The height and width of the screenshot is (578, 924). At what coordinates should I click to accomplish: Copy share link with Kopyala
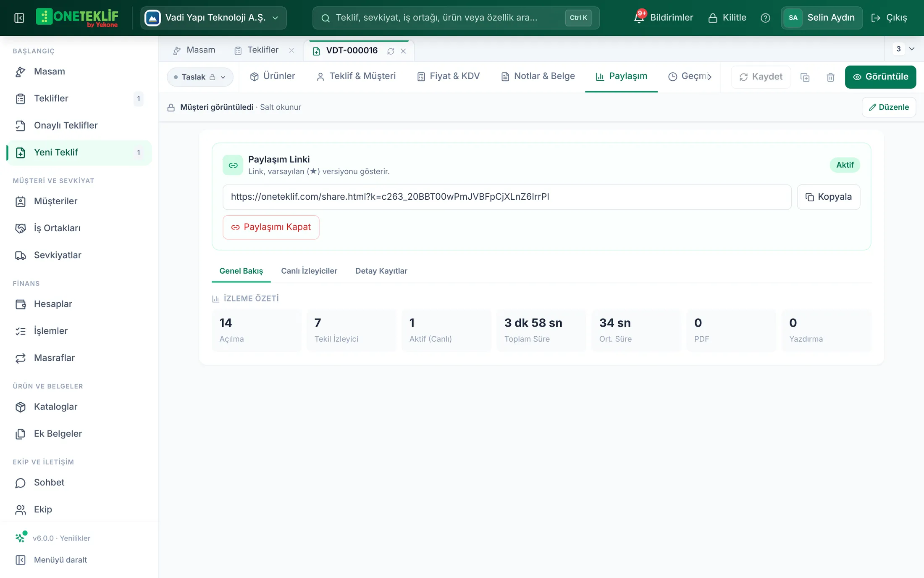tap(828, 197)
